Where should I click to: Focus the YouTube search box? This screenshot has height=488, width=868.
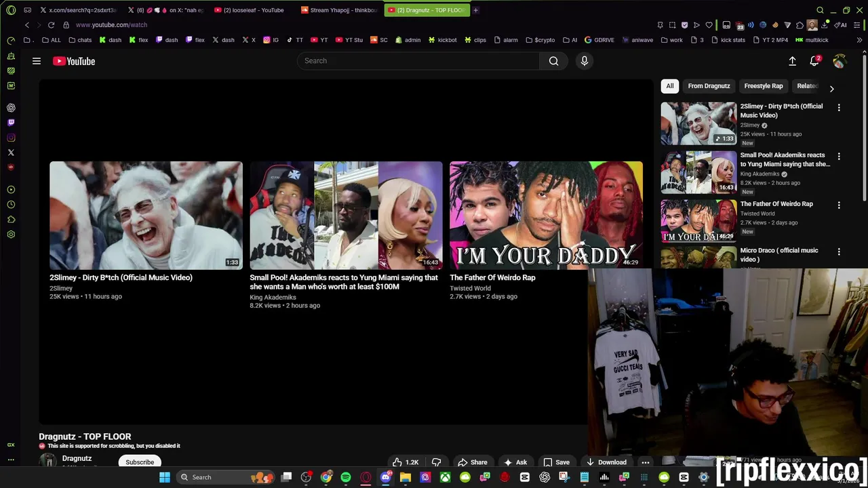418,61
